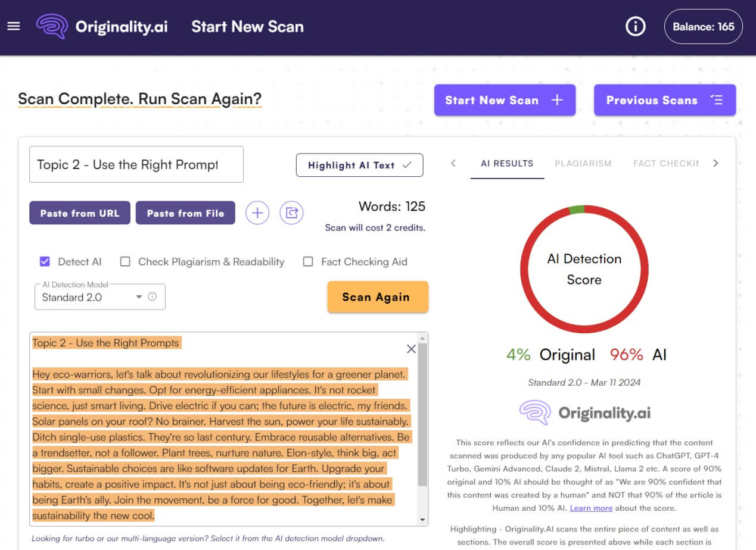Toggle the Highlight AI Text button
Screen dimensions: 756x550
pos(359,165)
